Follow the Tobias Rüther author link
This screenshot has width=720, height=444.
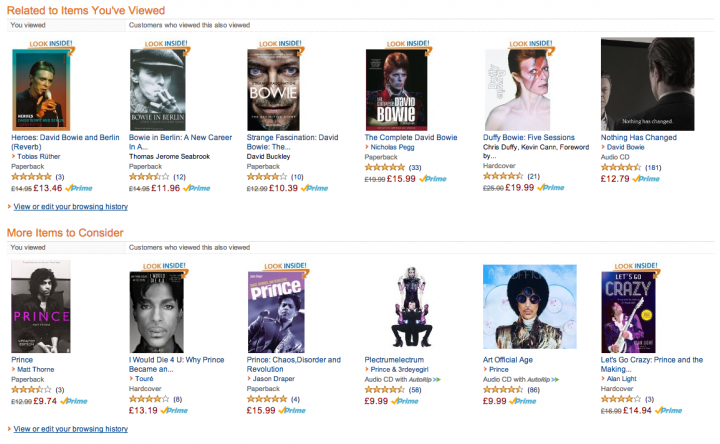click(x=39, y=156)
